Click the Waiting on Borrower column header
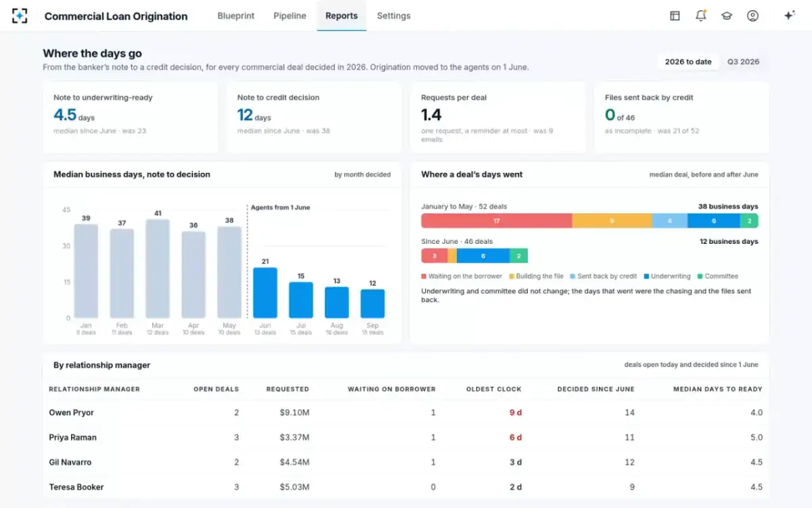This screenshot has width=812, height=508. tap(392, 389)
